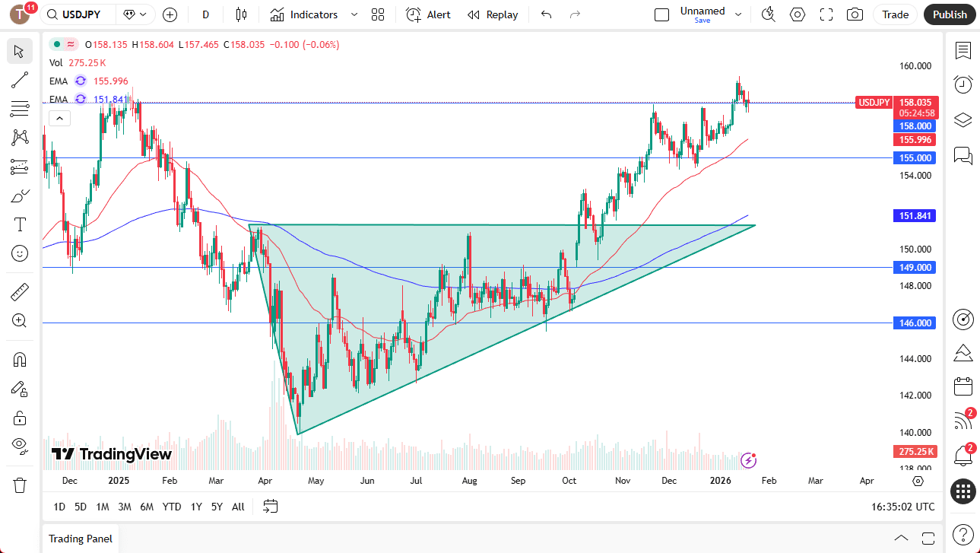
Task: Open the screener radar icon
Action: coord(963,319)
